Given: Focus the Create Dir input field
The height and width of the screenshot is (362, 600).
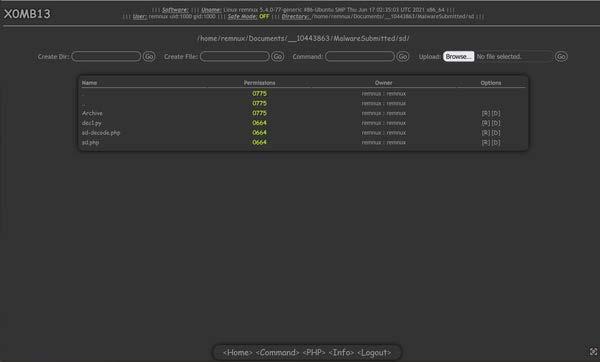Looking at the screenshot, I should point(106,57).
